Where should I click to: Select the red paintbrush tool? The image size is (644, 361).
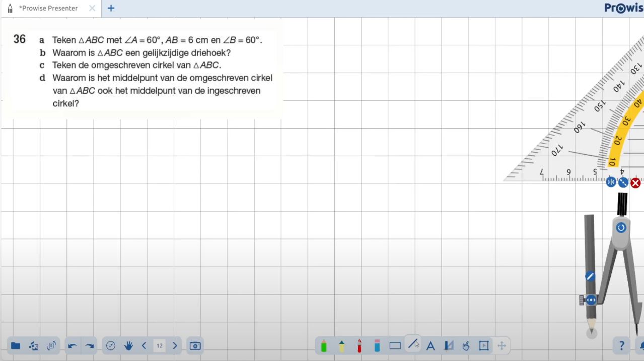click(x=360, y=345)
